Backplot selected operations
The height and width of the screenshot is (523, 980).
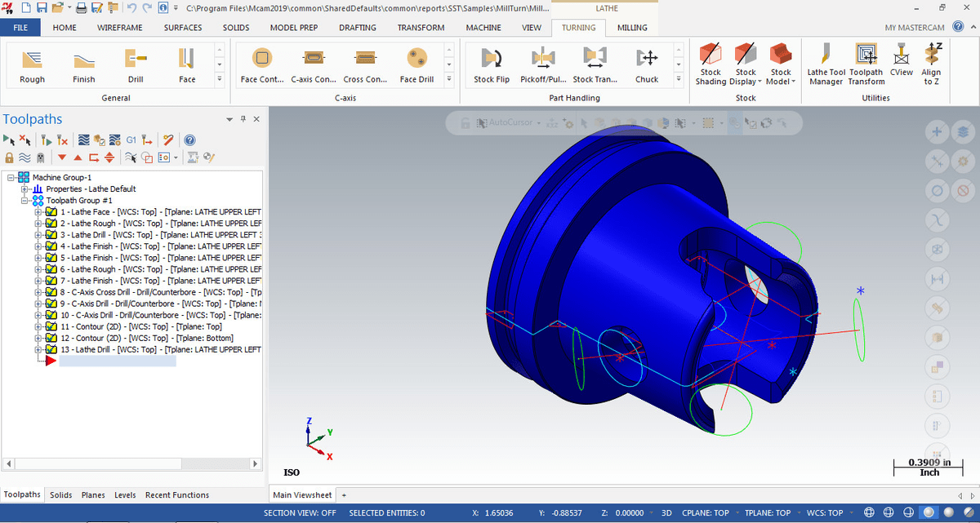click(83, 140)
